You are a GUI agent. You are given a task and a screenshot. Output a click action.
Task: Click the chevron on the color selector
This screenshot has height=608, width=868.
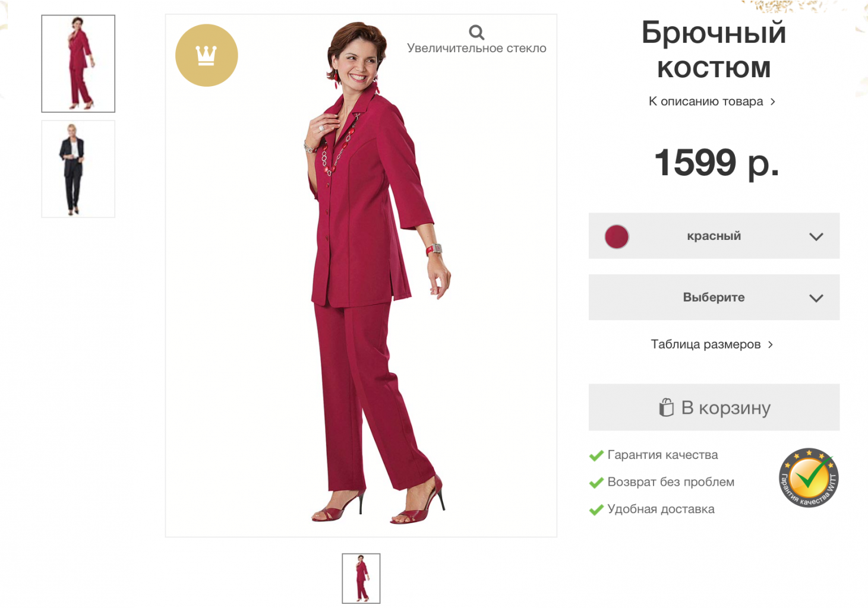coord(816,236)
